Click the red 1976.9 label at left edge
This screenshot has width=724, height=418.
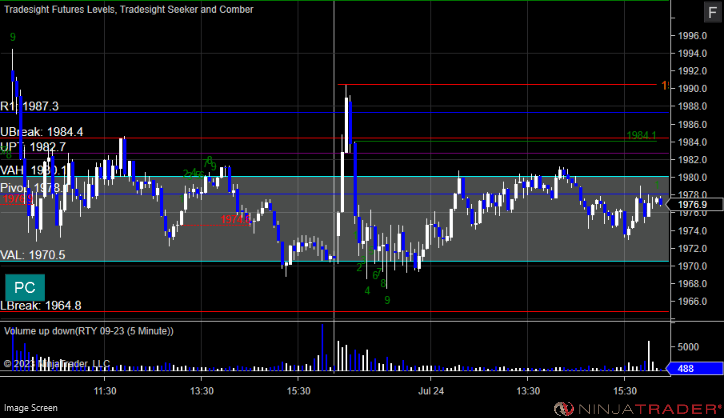[x=18, y=199]
